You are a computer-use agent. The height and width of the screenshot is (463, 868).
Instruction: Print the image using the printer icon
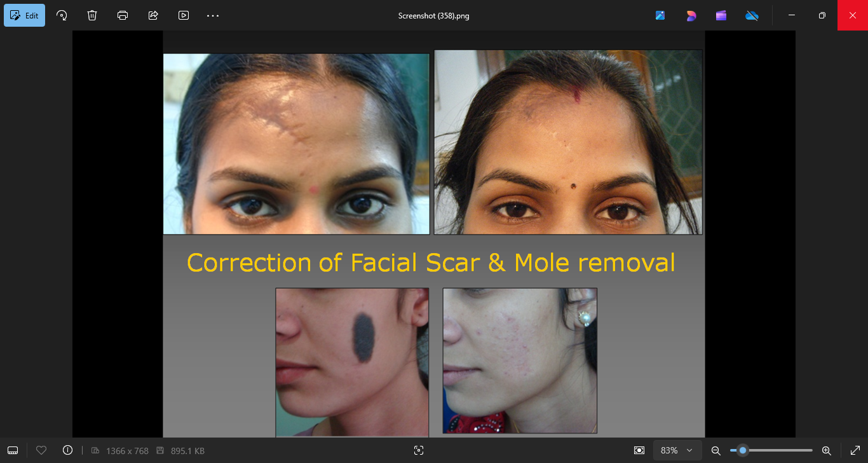(x=123, y=15)
